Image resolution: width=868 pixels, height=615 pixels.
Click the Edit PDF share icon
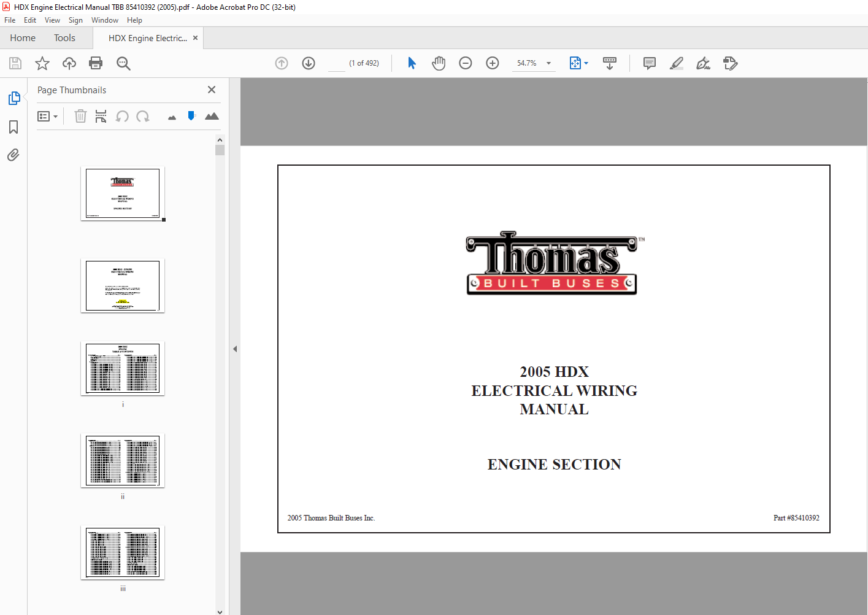[x=730, y=63]
